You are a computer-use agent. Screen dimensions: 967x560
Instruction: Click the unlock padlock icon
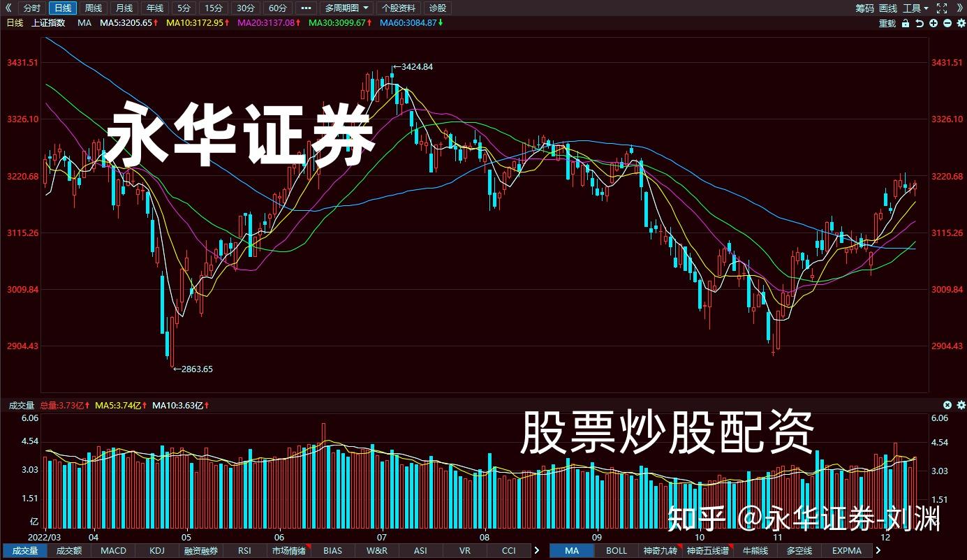pos(906,23)
